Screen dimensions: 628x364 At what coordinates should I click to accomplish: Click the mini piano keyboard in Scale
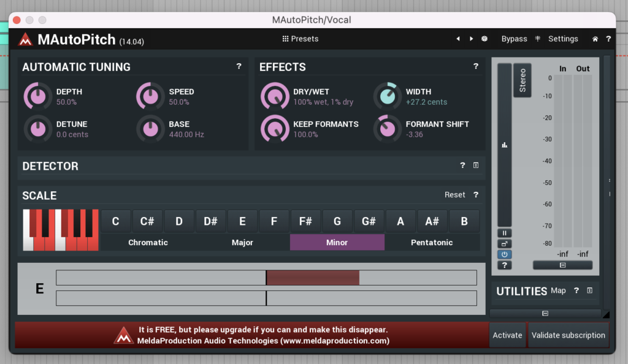click(x=61, y=230)
